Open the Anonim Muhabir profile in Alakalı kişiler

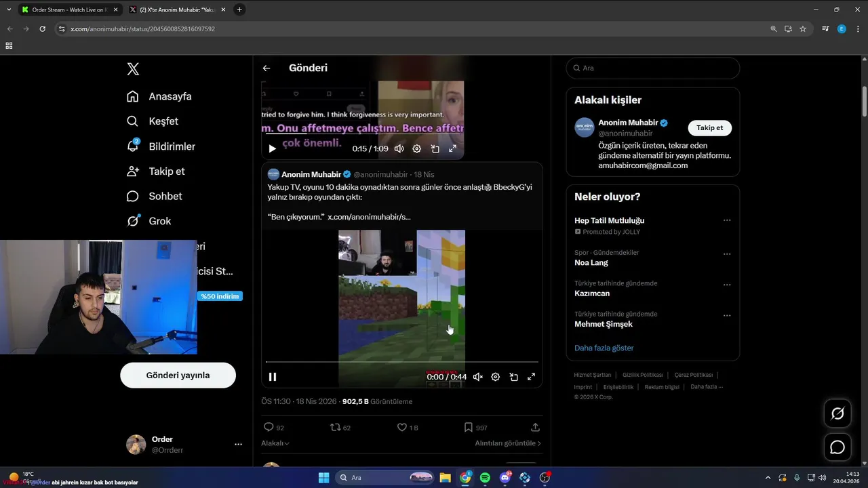[x=628, y=123]
